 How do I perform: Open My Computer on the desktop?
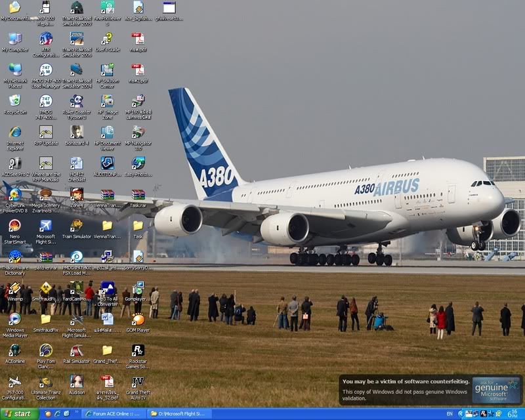[14, 42]
